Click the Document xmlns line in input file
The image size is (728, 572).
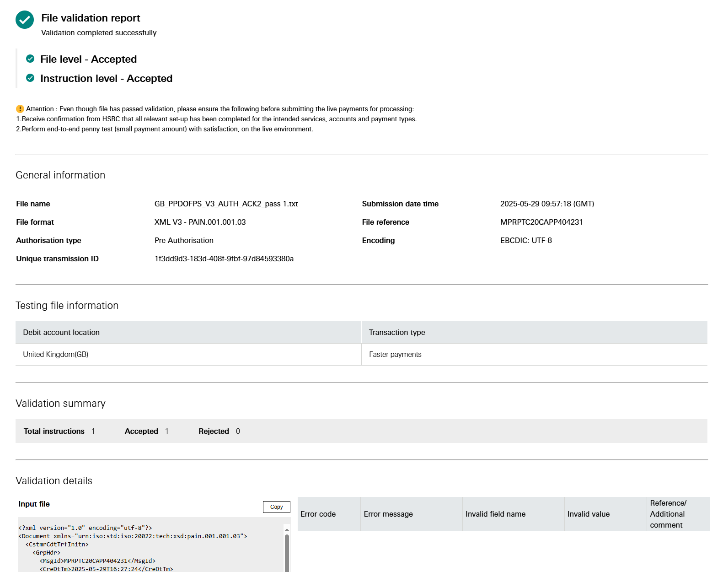pos(133,536)
